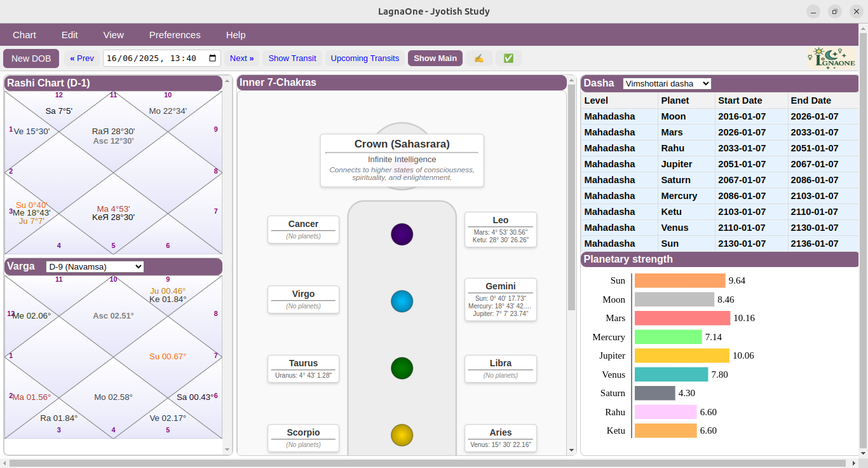Open the Edit menu
The width and height of the screenshot is (868, 468).
pyautogui.click(x=69, y=35)
